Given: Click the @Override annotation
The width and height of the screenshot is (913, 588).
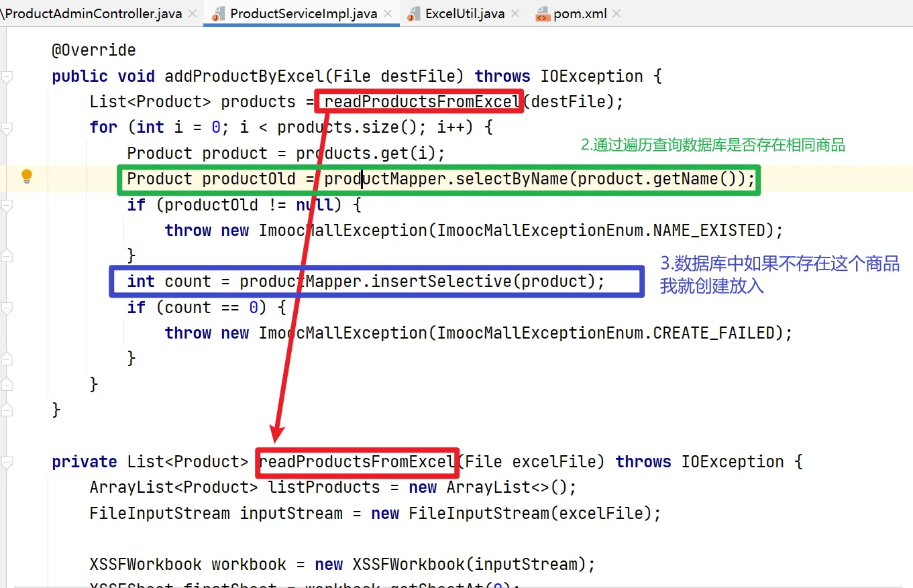Looking at the screenshot, I should tap(94, 50).
